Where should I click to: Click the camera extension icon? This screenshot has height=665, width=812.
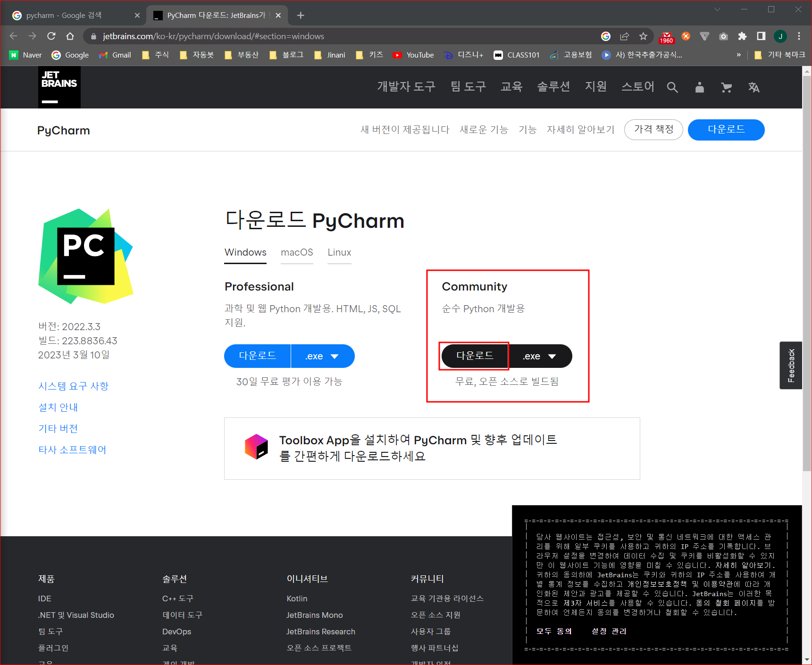723,36
